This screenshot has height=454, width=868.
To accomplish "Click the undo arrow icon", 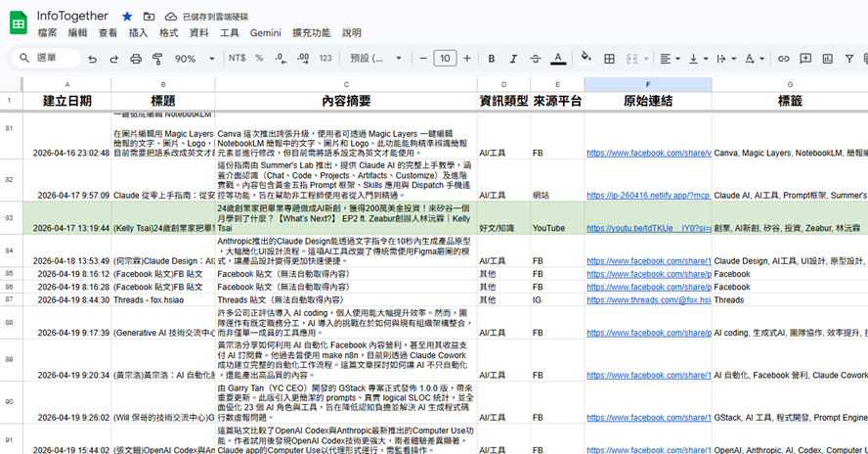I will click(93, 58).
